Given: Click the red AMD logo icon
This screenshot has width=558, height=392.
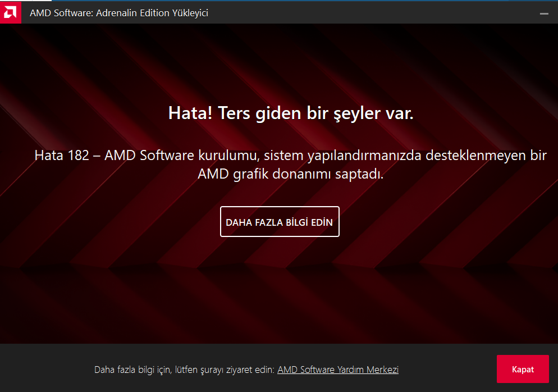Looking at the screenshot, I should coord(10,12).
